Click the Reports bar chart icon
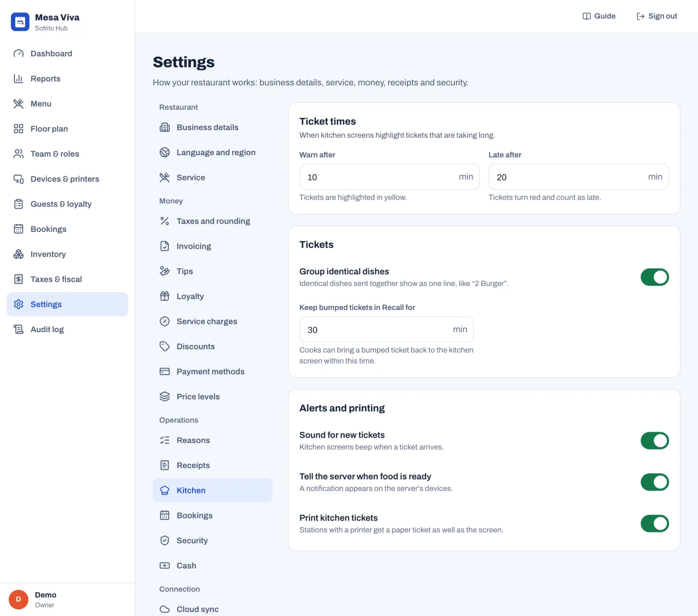This screenshot has height=616, width=698. click(18, 78)
